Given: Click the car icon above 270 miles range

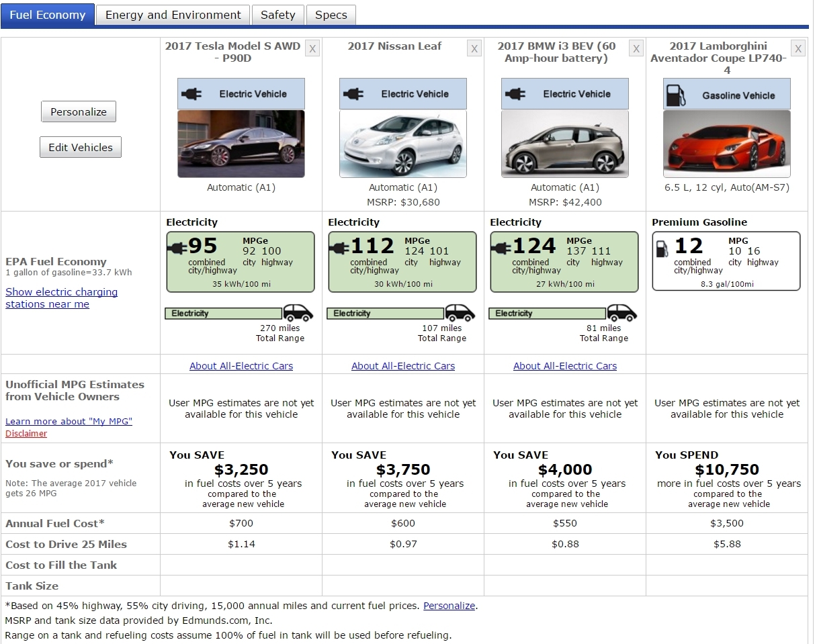Looking at the screenshot, I should 298,313.
